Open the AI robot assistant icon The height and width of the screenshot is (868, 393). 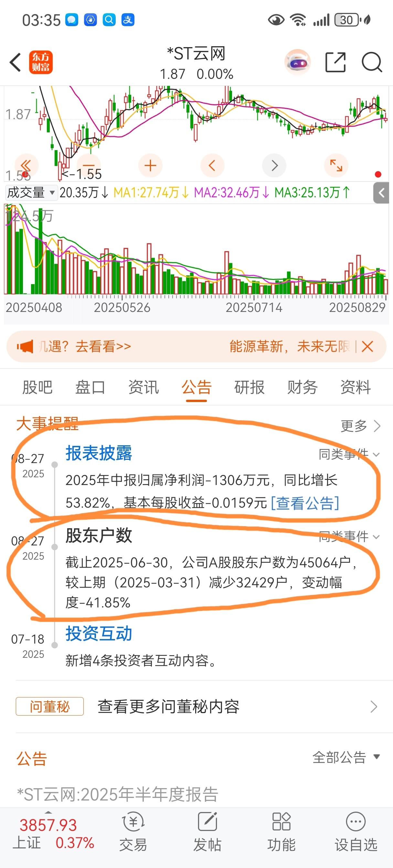(x=298, y=62)
